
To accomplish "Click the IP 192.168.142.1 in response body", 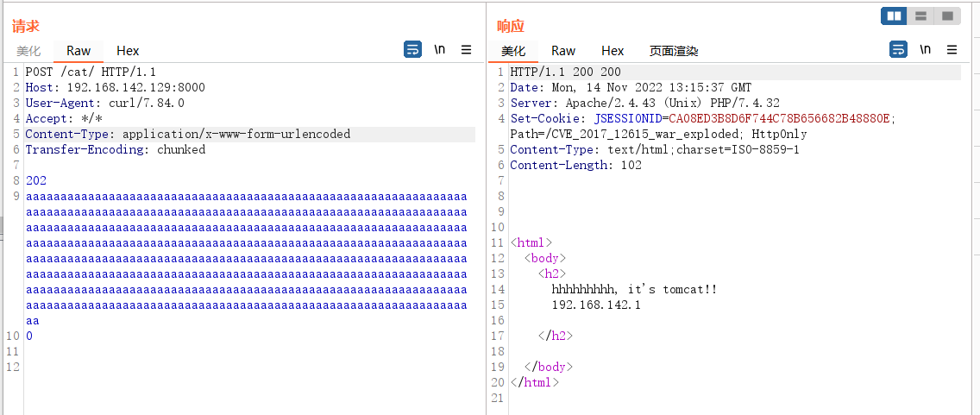I will (x=596, y=305).
